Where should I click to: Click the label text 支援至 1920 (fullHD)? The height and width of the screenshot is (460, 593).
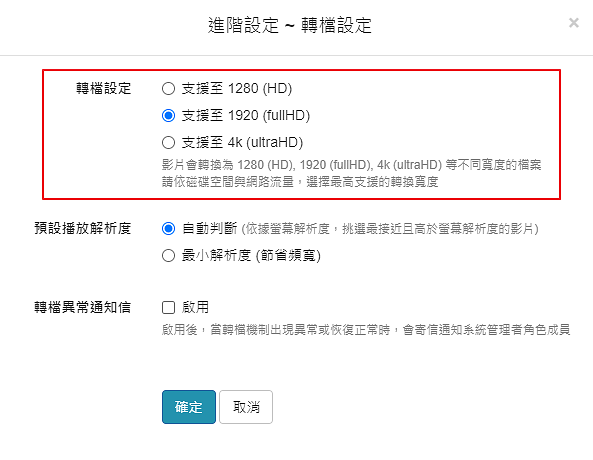pyautogui.click(x=246, y=115)
